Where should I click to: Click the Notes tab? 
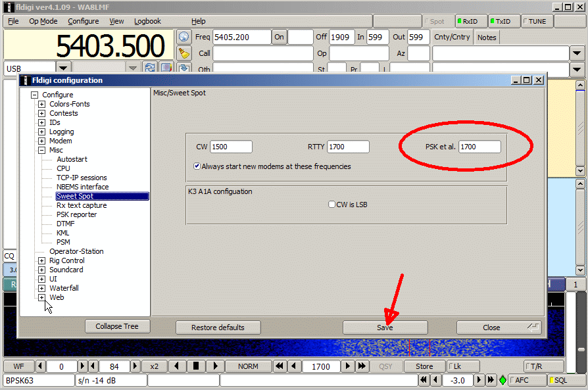coord(487,37)
